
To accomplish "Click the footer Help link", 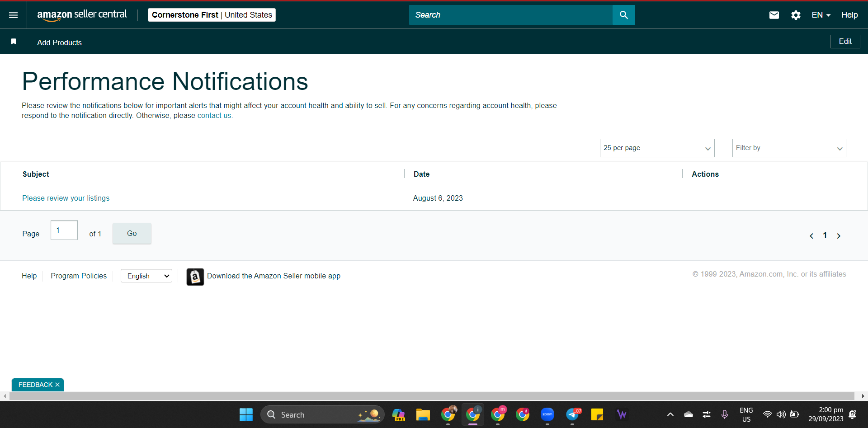I will pyautogui.click(x=29, y=276).
